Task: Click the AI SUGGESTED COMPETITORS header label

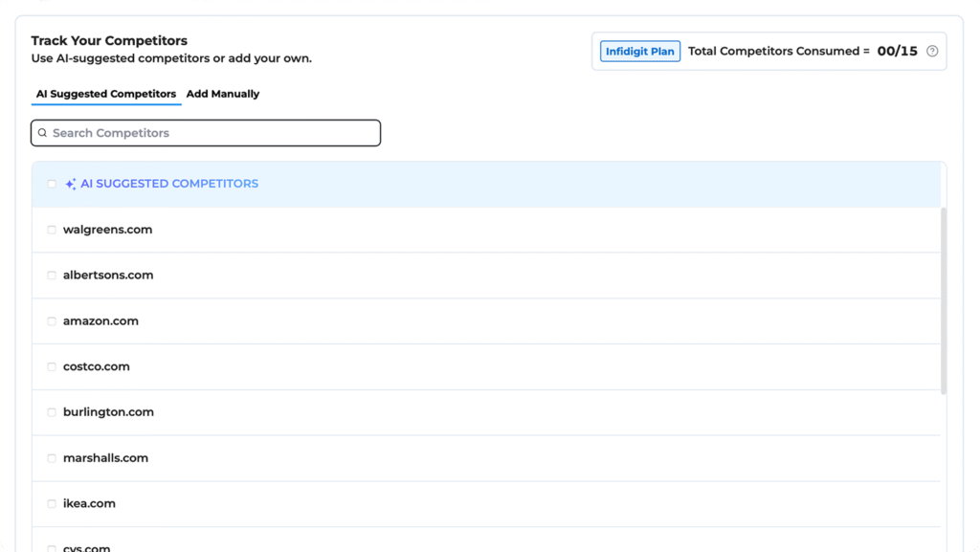Action: pyautogui.click(x=169, y=184)
